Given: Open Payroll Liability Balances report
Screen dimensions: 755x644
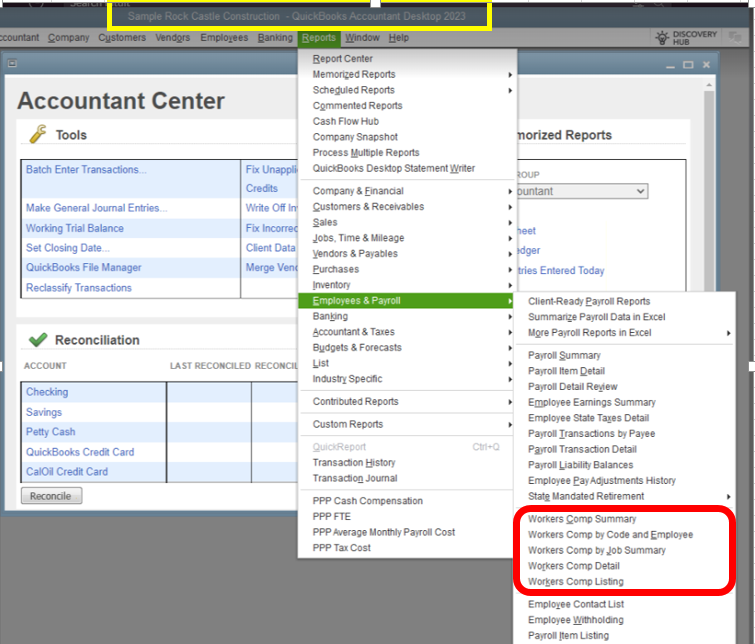Looking at the screenshot, I should (x=580, y=465).
